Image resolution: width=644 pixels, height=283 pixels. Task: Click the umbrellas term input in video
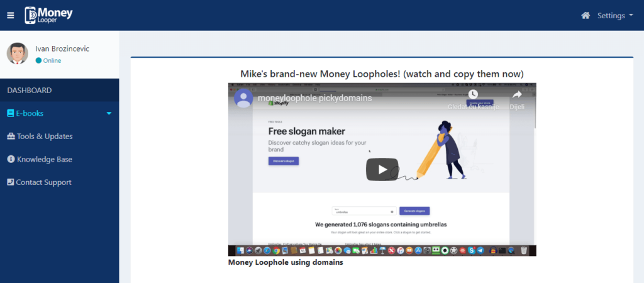tap(364, 211)
